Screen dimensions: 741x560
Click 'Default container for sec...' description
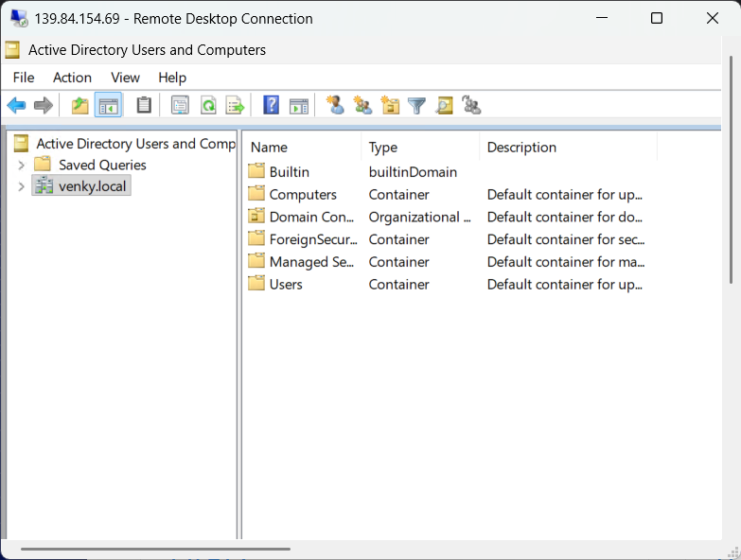point(566,239)
